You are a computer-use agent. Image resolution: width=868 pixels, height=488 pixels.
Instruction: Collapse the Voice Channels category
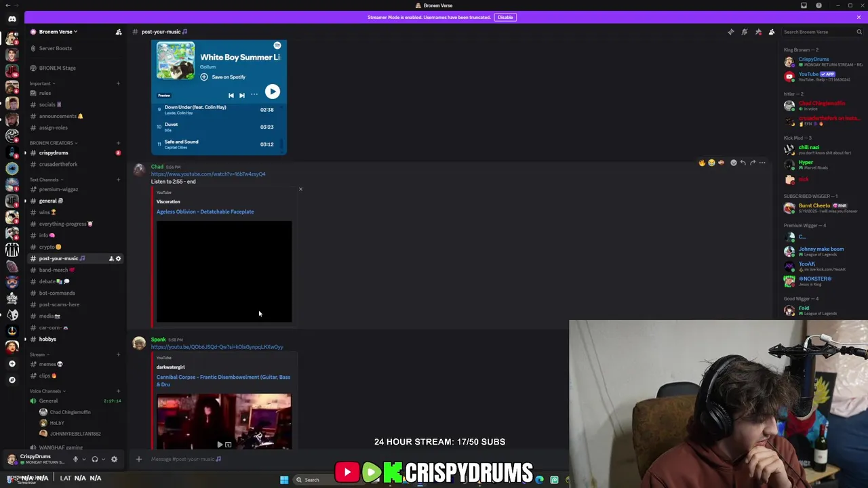[x=47, y=391]
